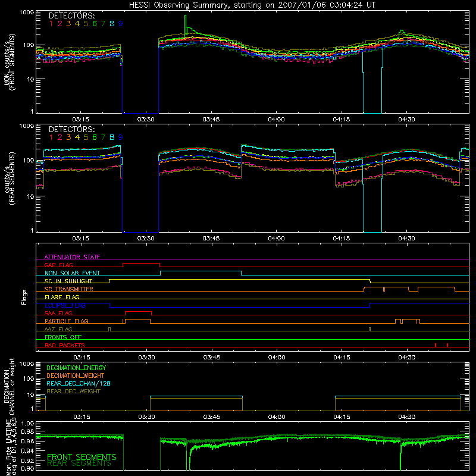The width and height of the screenshot is (476, 476).
Task: Pick detector 2 in rear segments legend
Action: [60, 137]
